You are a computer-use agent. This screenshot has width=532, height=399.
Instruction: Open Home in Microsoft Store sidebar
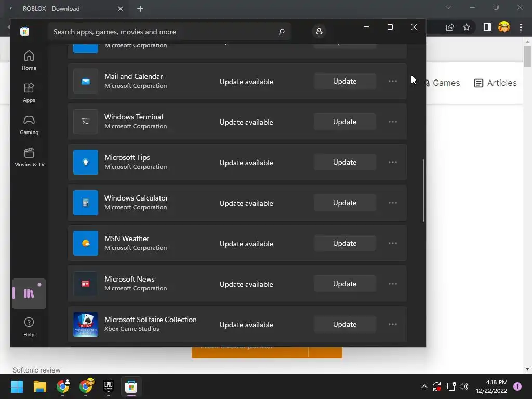(x=29, y=60)
